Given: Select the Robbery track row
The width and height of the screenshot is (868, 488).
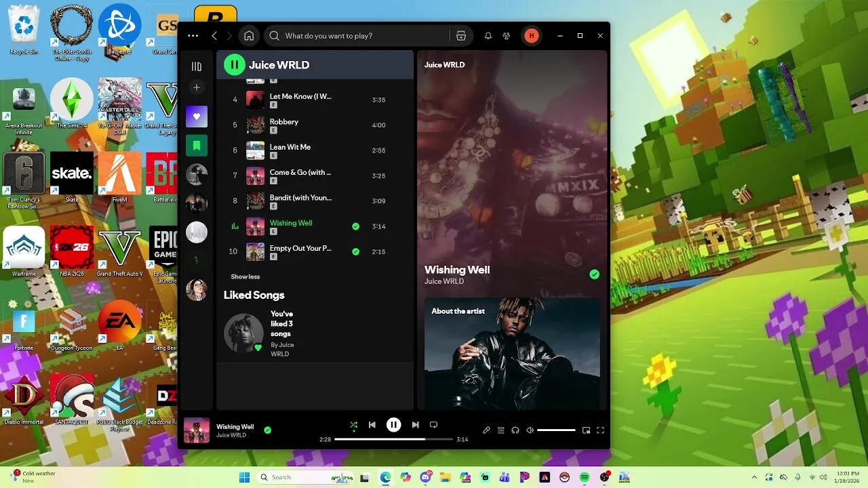Looking at the screenshot, I should tap(315, 125).
